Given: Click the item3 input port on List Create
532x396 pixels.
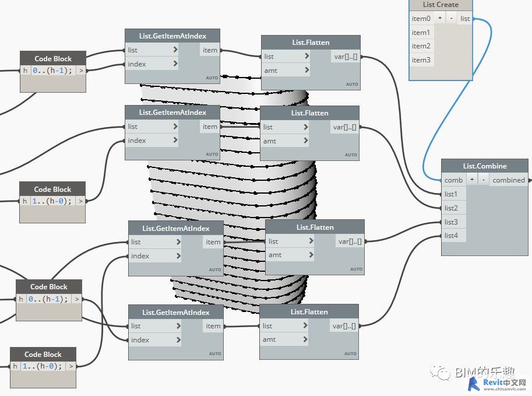Looking at the screenshot, I should pos(421,60).
